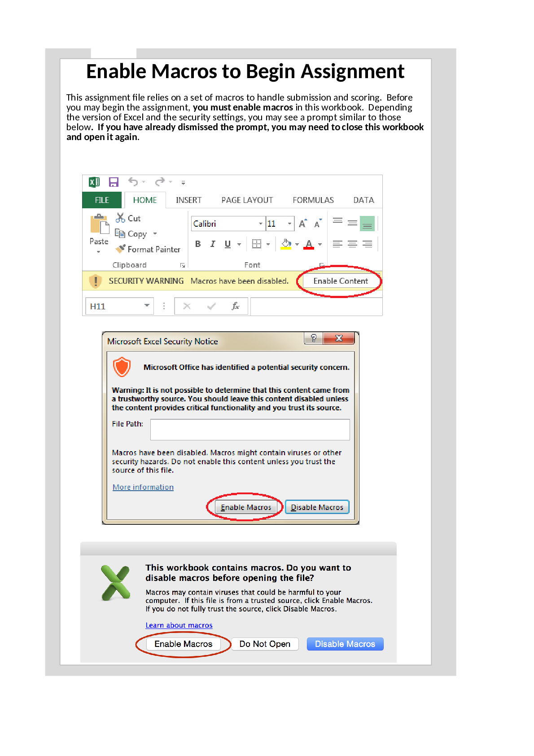The image size is (534, 756).
Task: Click Enable Macros in Security Notice dialog
Action: (x=246, y=507)
